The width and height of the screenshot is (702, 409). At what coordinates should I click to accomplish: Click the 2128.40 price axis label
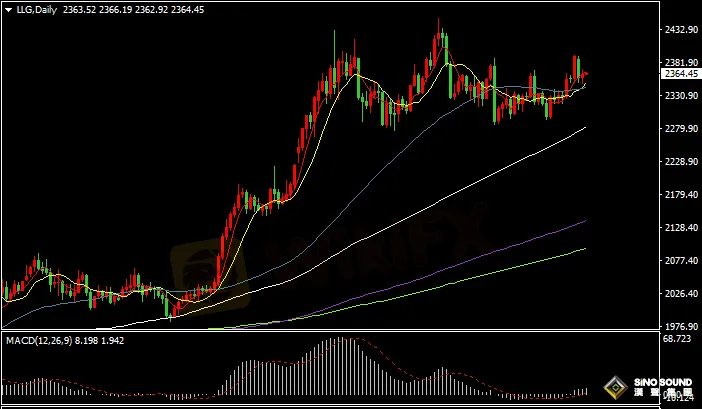(680, 228)
